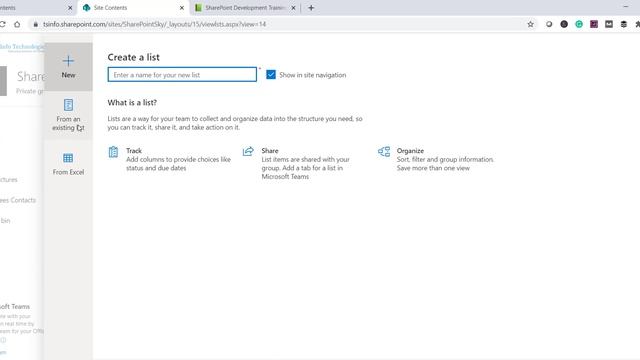
Task: View site security via the lock icon
Action: (36, 24)
